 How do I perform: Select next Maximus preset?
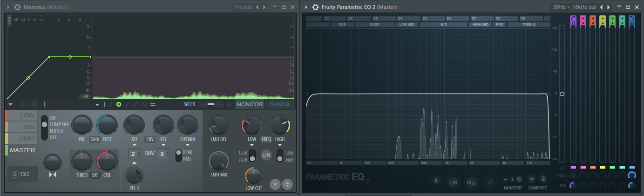[x=264, y=7]
